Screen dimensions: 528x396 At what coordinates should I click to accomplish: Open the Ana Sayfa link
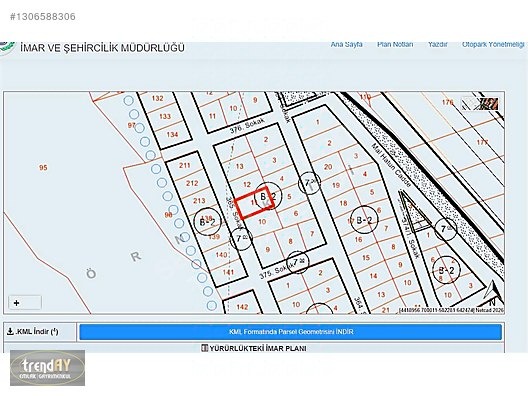346,44
